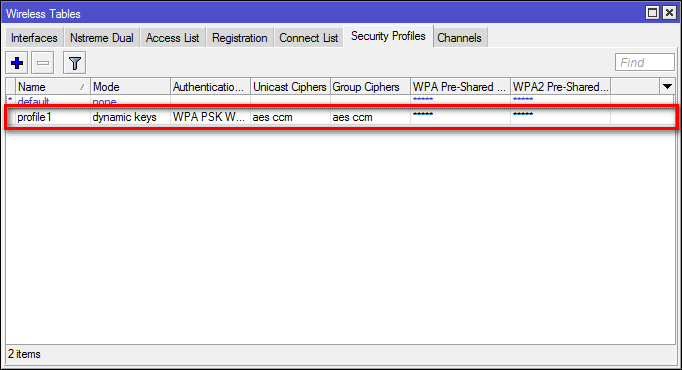The image size is (682, 370).
Task: Select the profile1 row name
Action: (34, 117)
